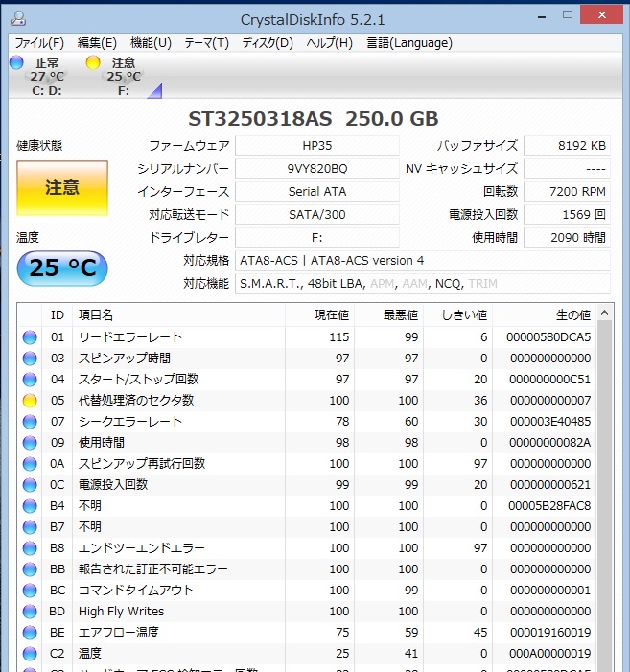Click the buffer size value 8192 KB

(x=567, y=146)
